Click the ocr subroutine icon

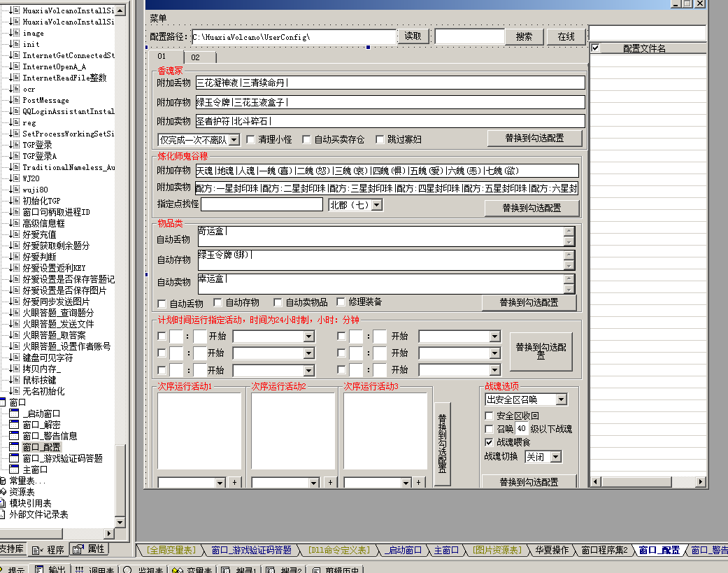pyautogui.click(x=15, y=89)
